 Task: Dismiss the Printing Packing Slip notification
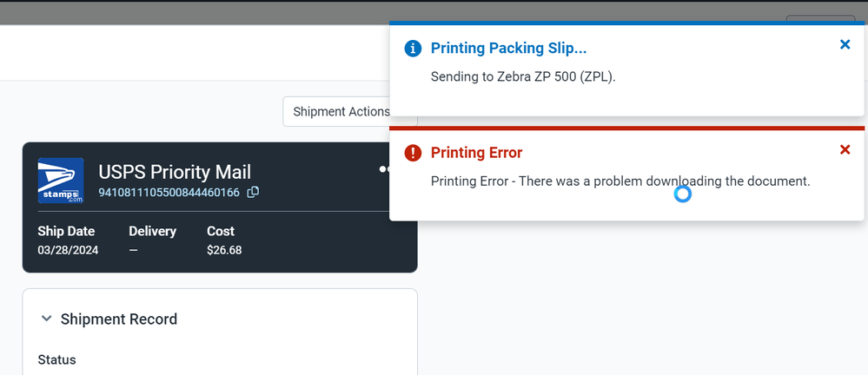[845, 45]
